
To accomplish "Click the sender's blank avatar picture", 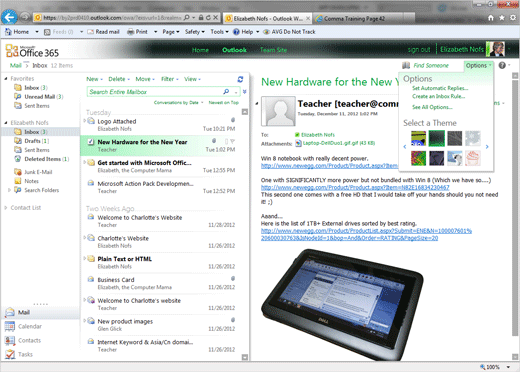I will pyautogui.click(x=278, y=111).
